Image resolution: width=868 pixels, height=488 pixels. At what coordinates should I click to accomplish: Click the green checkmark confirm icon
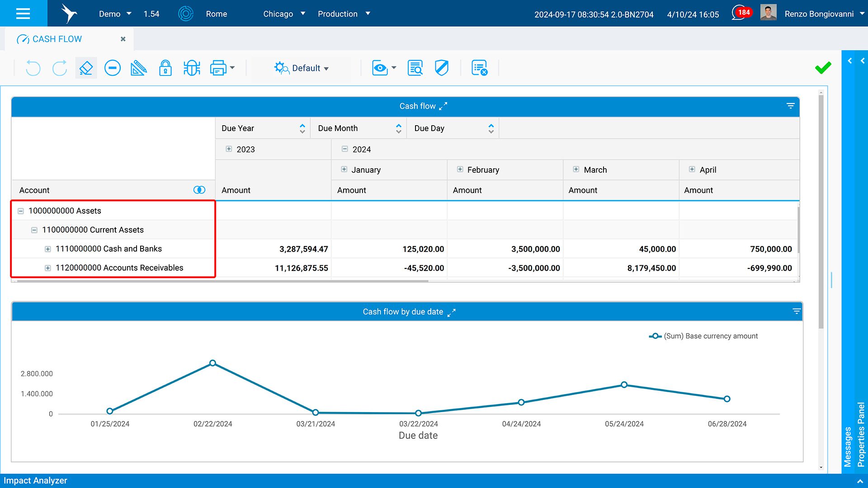823,68
